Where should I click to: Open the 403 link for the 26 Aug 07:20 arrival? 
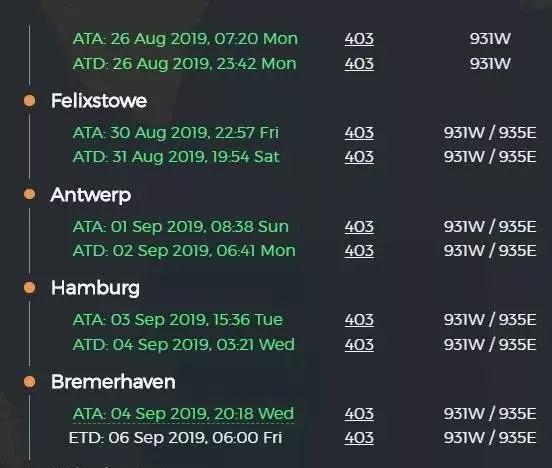coord(359,39)
